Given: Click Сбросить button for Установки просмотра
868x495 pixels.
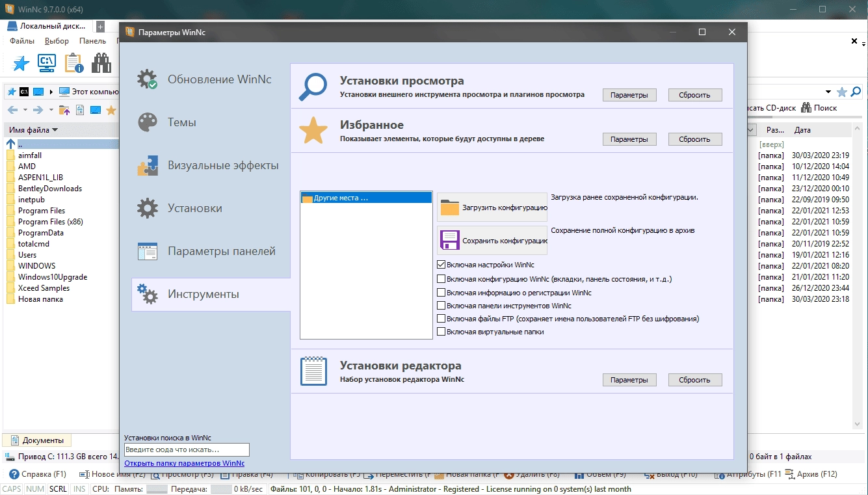Looking at the screenshot, I should click(695, 95).
